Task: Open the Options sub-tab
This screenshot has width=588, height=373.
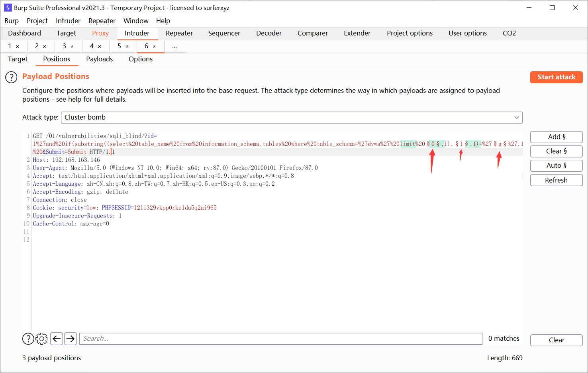Action: 141,59
